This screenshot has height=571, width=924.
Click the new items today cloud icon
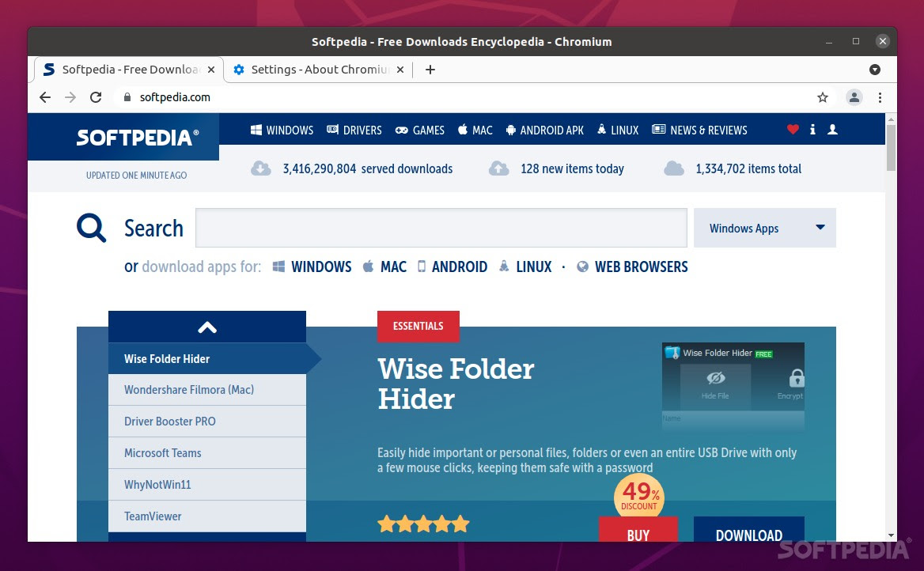[498, 168]
